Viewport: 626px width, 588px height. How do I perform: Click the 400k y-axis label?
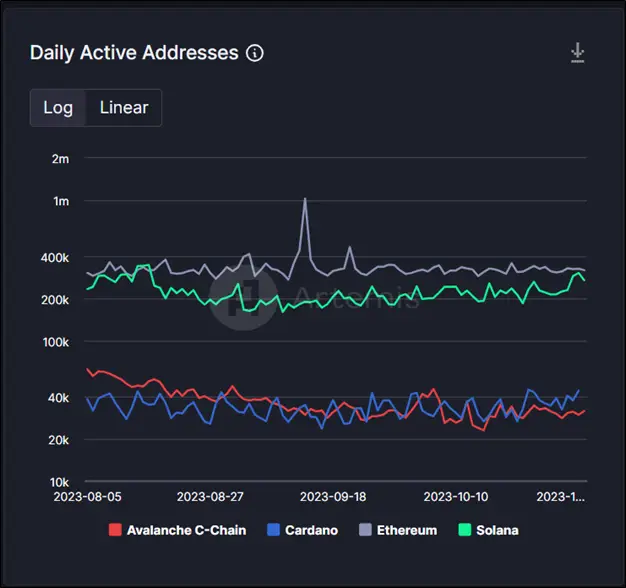pyautogui.click(x=55, y=258)
